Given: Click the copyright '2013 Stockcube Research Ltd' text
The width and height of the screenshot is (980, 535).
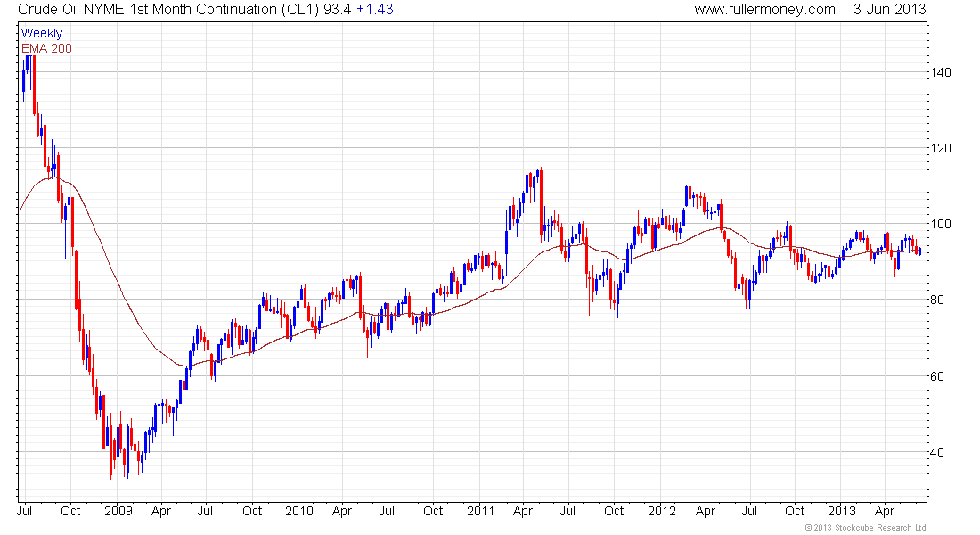Looking at the screenshot, I should click(865, 528).
